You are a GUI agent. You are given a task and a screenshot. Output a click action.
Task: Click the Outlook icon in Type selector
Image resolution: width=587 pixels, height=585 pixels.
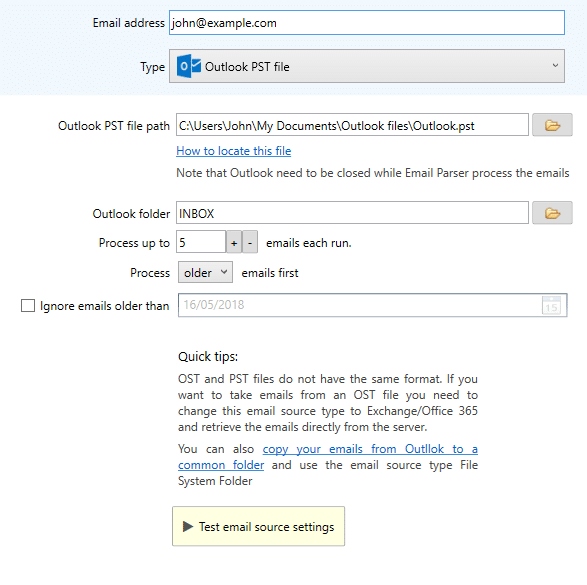[189, 66]
